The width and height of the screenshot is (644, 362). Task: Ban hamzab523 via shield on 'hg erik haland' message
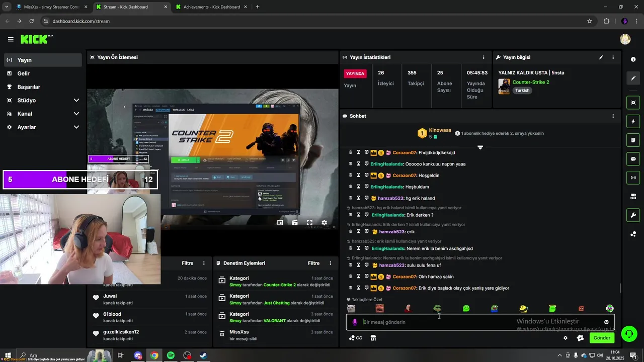(367, 198)
